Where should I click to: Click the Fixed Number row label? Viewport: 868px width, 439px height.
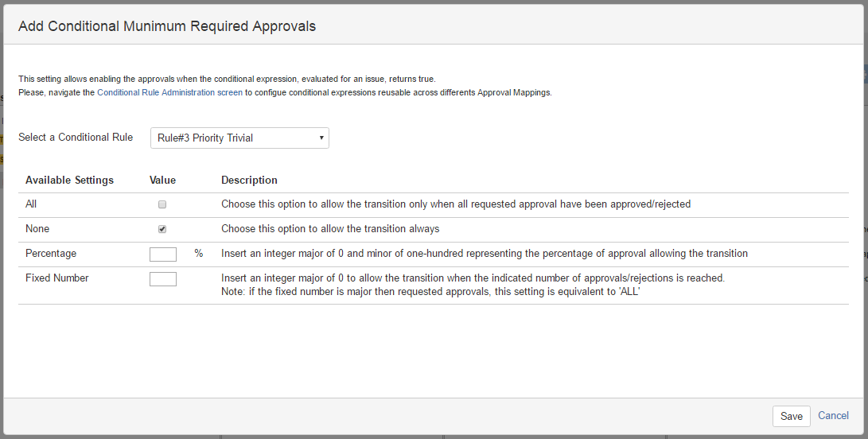coord(57,278)
